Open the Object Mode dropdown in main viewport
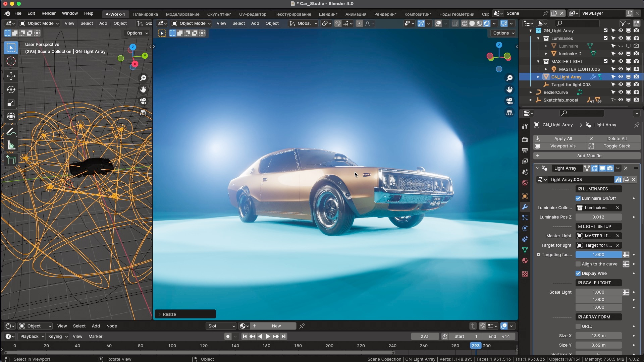 tap(191, 23)
